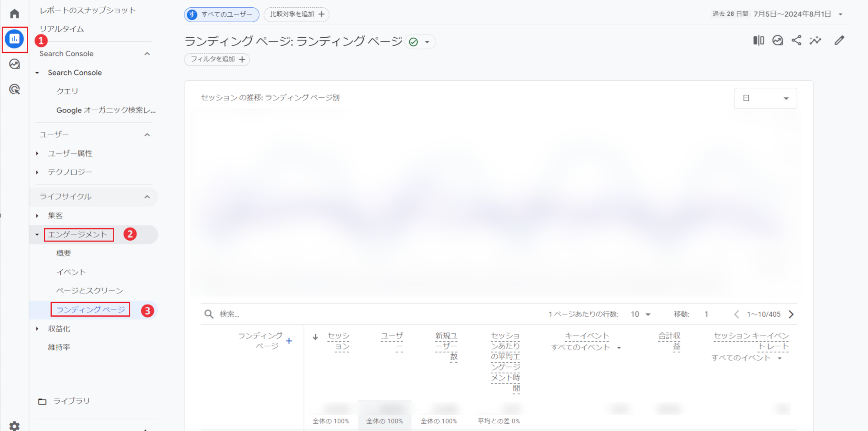Open the Explore section icon in the sidebar
Viewport: 868px width, 431px height.
click(15, 64)
